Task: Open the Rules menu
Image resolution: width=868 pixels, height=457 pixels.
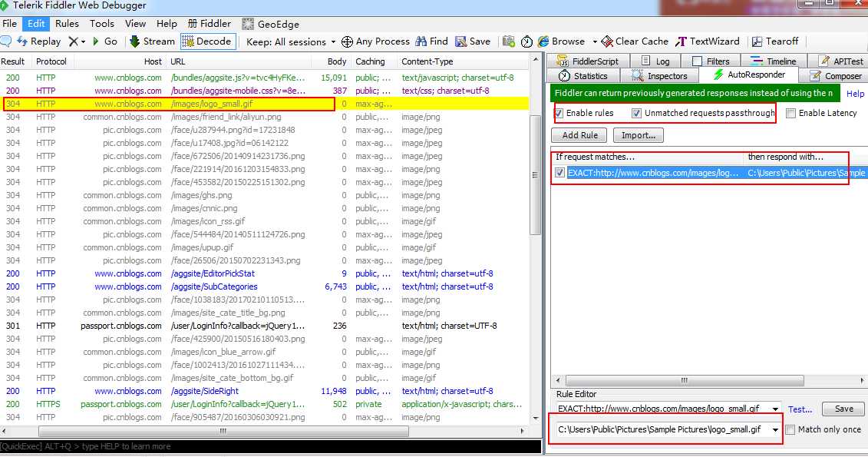Action: (x=67, y=24)
